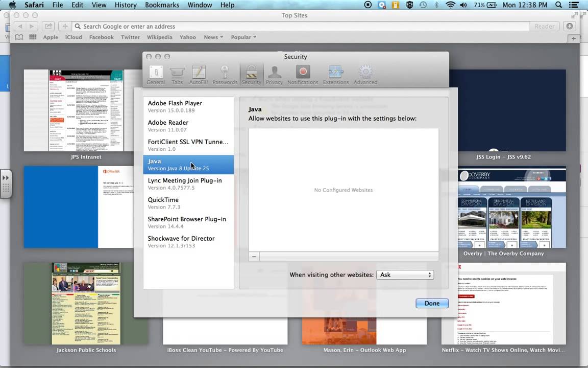Click the Search Google address field
Image resolution: width=588 pixels, height=368 pixels.
[300, 26]
